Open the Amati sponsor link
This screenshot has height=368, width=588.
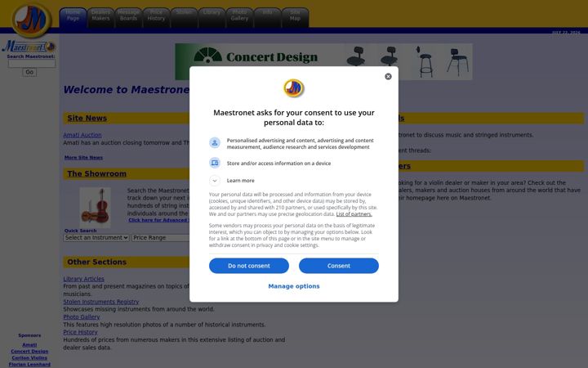29,345
